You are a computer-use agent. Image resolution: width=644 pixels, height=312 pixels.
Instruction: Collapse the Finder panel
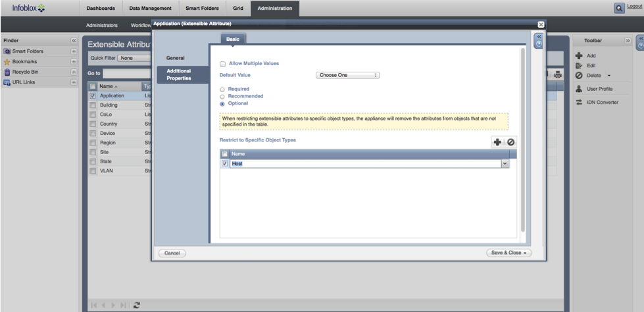click(x=74, y=41)
